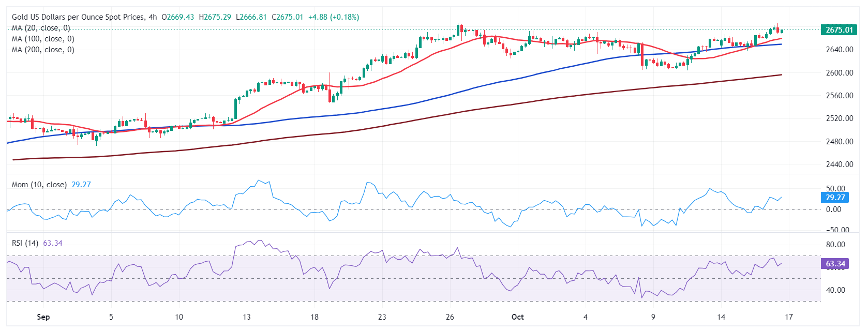Select the MA (200, close, 0) indicator label
868x330 pixels.
tap(43, 50)
